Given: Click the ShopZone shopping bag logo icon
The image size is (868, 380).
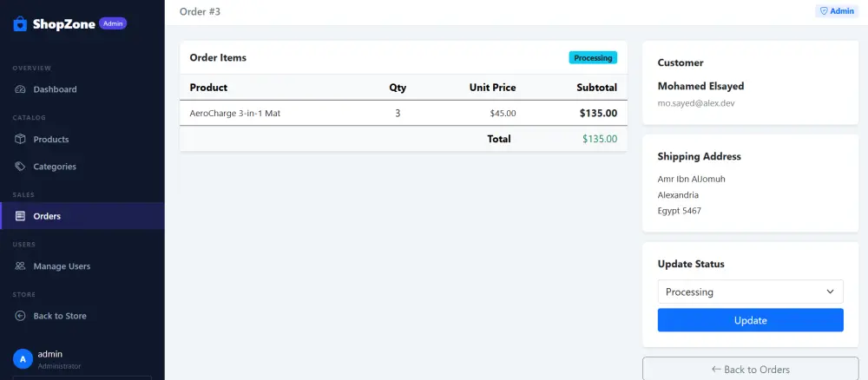Looking at the screenshot, I should tap(20, 23).
